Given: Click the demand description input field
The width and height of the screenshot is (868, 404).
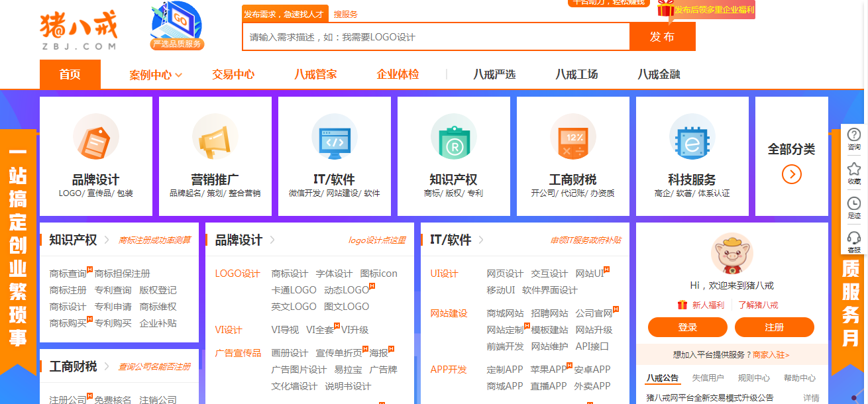Looking at the screenshot, I should [434, 38].
